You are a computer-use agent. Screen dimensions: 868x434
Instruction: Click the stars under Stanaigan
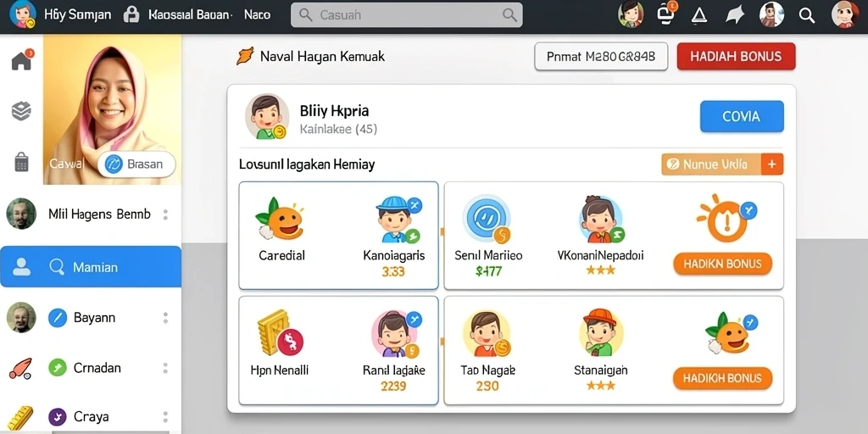point(601,386)
